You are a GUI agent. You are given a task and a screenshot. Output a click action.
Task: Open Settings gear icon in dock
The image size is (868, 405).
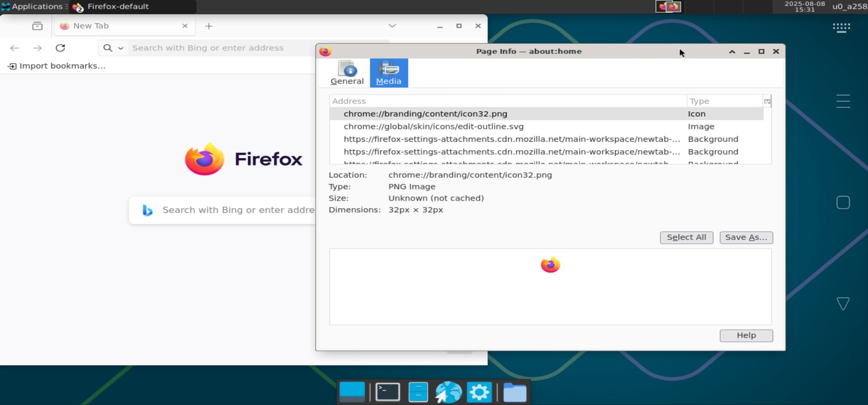coord(479,392)
